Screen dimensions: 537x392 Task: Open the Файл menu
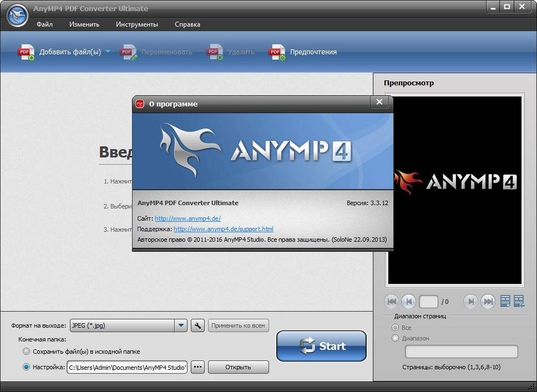44,24
